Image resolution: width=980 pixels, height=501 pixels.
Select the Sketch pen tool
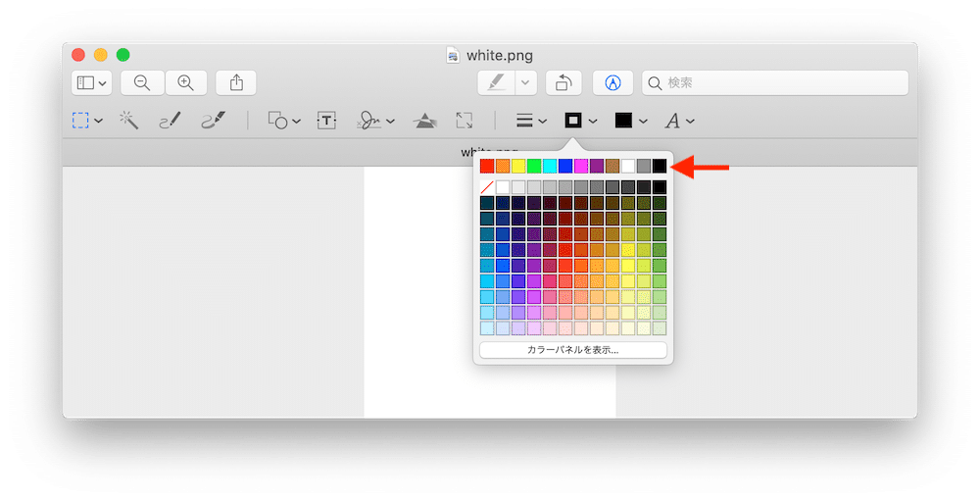170,121
